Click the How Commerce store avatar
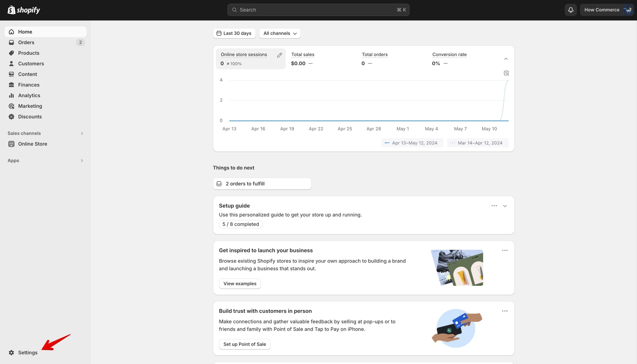The image size is (637, 364). tap(628, 10)
